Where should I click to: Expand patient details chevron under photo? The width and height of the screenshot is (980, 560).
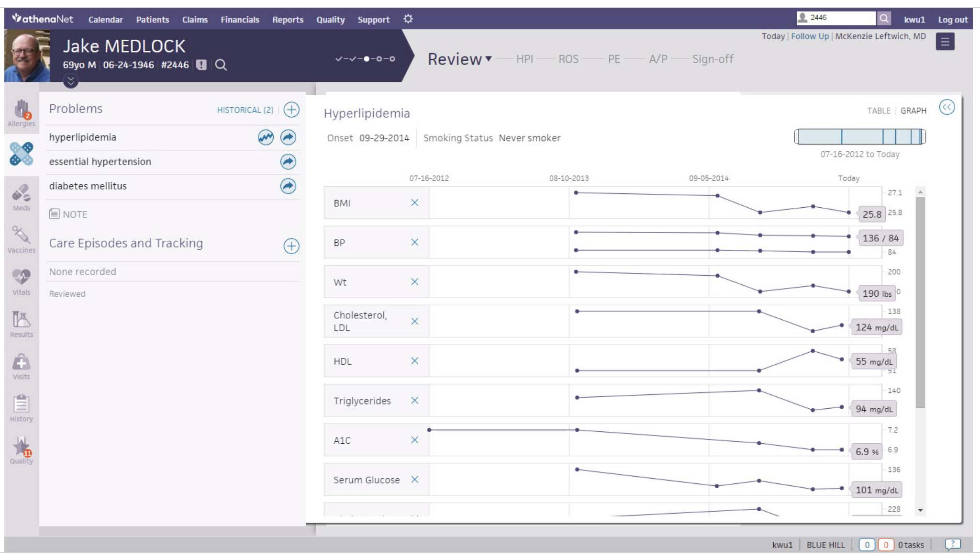(x=71, y=81)
